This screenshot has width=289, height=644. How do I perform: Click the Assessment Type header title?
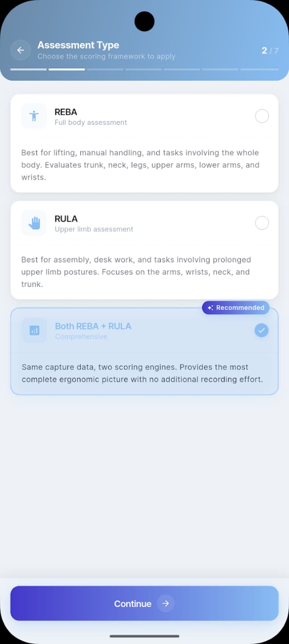78,45
